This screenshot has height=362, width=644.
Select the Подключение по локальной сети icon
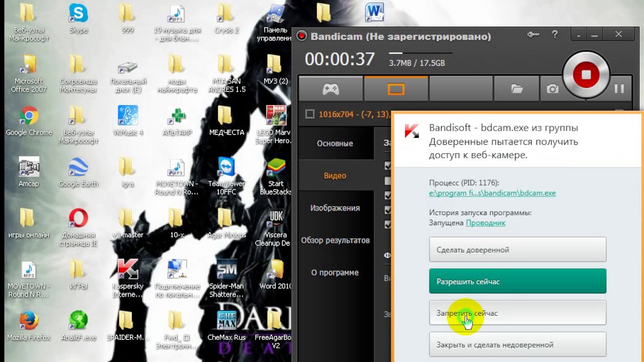tap(178, 280)
